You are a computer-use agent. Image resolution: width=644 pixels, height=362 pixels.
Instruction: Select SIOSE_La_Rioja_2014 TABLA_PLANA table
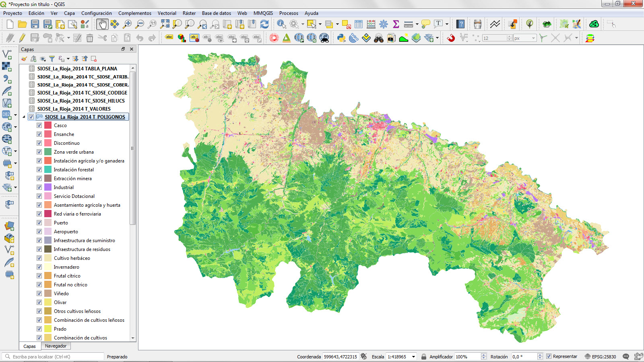[x=77, y=69]
